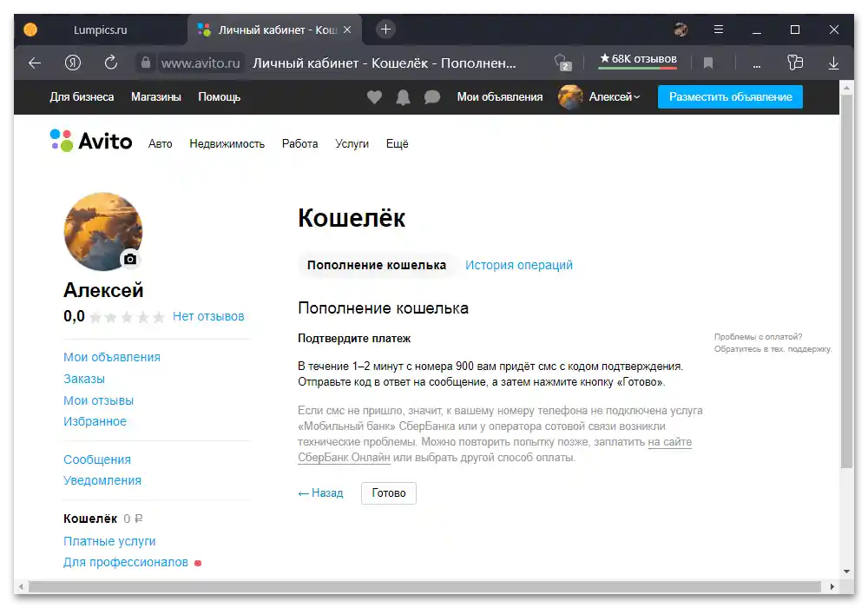Open the browser collections side panel icon
The image size is (868, 608).
pyautogui.click(x=795, y=63)
